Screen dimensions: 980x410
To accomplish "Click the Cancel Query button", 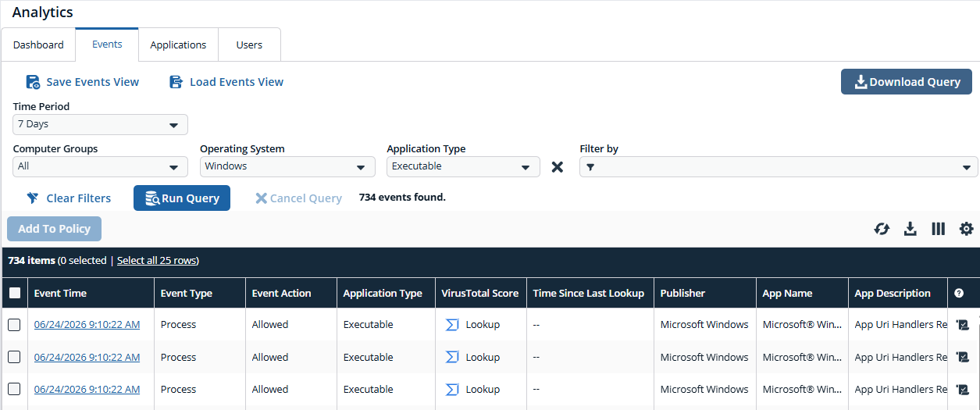I will [x=298, y=198].
